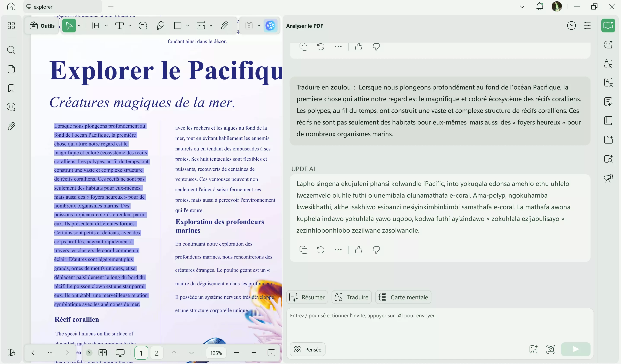Copy the UPDF AI Zulu translation response

pos(303,250)
